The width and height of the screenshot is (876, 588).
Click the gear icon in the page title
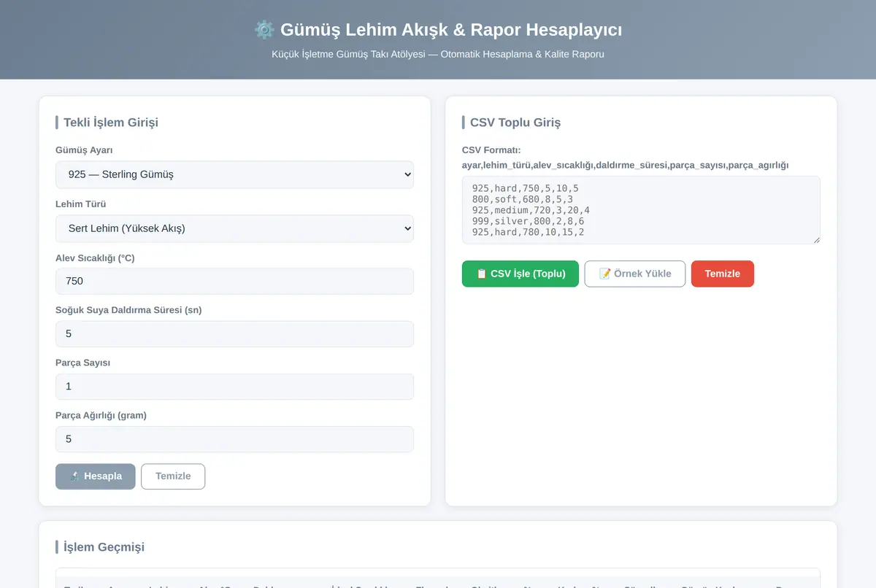click(x=264, y=30)
